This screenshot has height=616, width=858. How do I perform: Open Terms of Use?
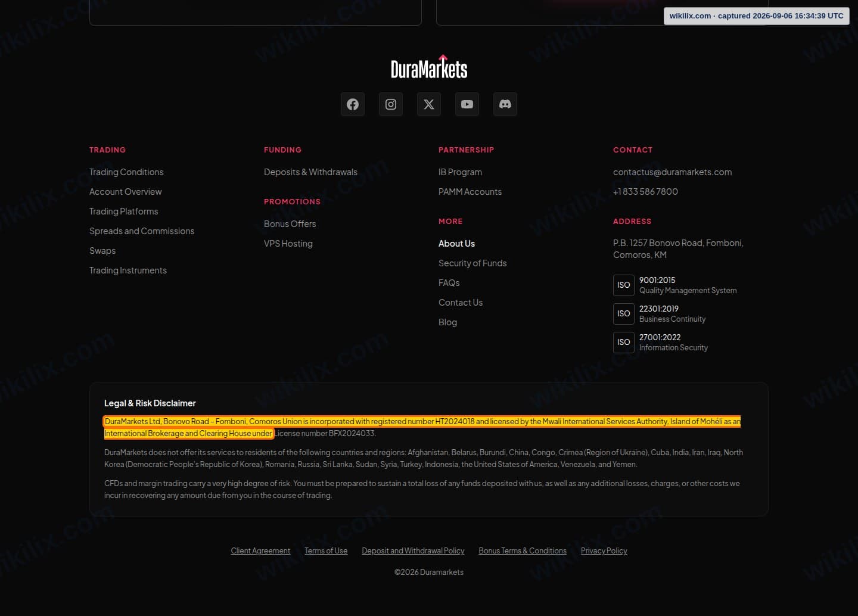(x=326, y=551)
